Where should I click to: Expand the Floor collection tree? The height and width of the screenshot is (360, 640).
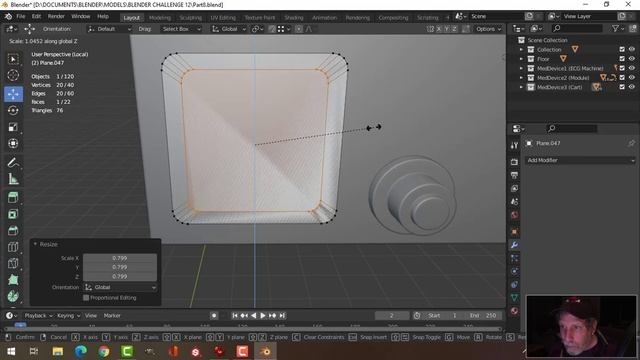coord(521,59)
